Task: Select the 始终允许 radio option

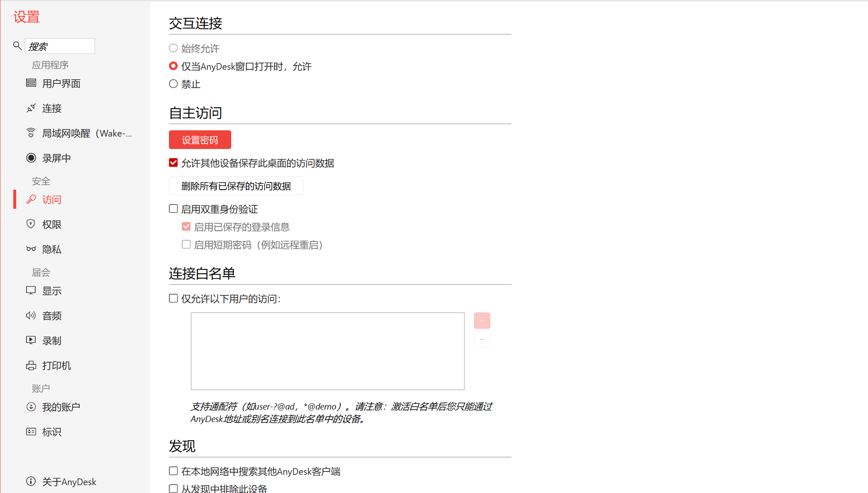Action: [x=174, y=48]
